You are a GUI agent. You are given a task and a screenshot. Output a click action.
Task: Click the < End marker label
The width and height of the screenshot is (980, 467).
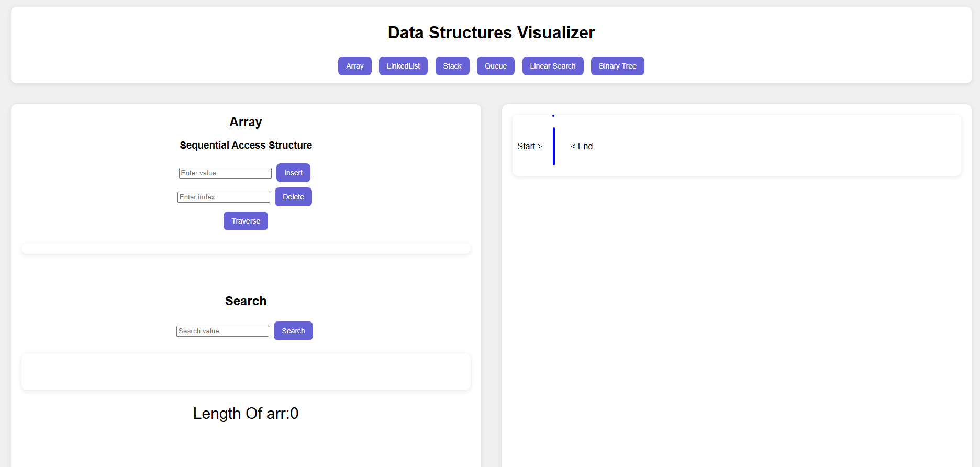tap(582, 146)
